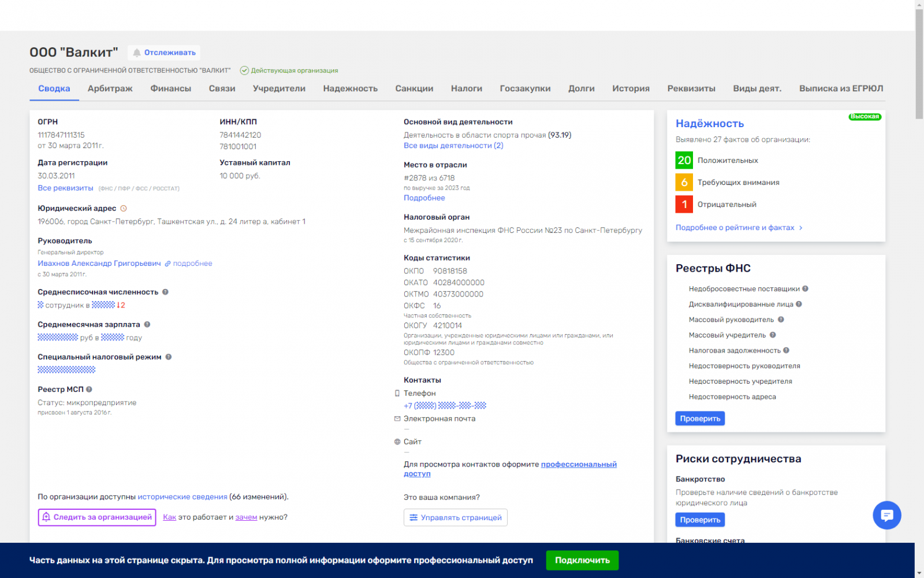The image size is (924, 578).
Task: Open the Выписка из ЕГРЮЛ tab
Action: [841, 88]
